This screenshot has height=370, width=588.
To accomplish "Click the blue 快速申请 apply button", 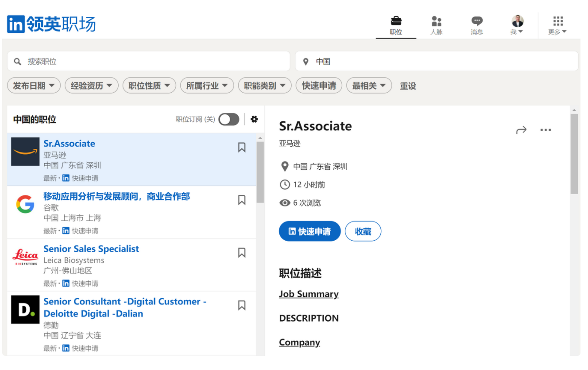I will (309, 231).
